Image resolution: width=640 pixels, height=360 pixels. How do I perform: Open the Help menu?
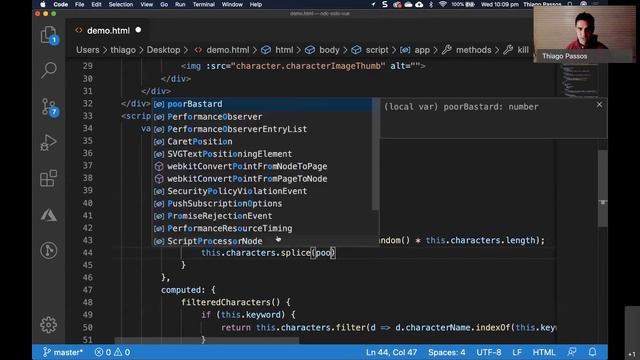coord(256,4)
